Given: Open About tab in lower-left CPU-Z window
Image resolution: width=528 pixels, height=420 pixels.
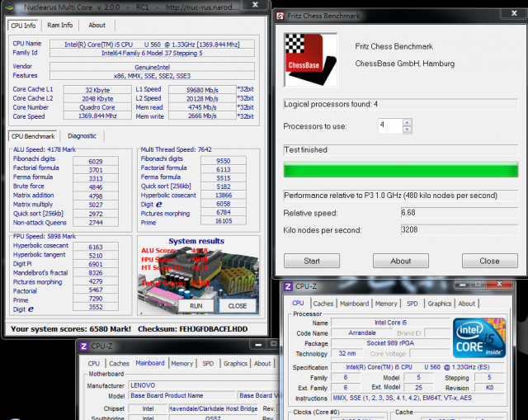Looking at the screenshot, I should (x=262, y=363).
